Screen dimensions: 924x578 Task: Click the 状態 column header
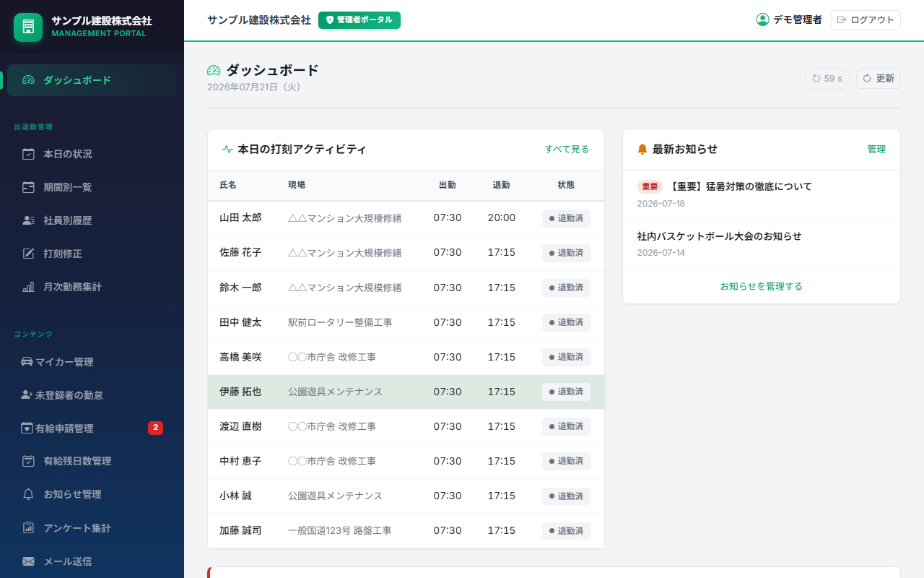[567, 185]
